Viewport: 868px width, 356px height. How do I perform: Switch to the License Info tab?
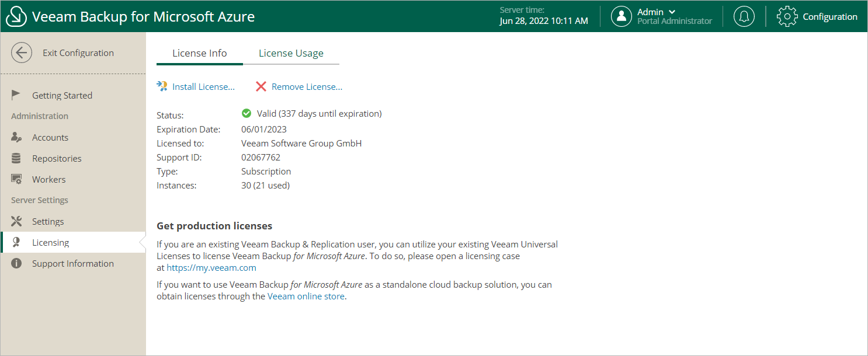200,53
